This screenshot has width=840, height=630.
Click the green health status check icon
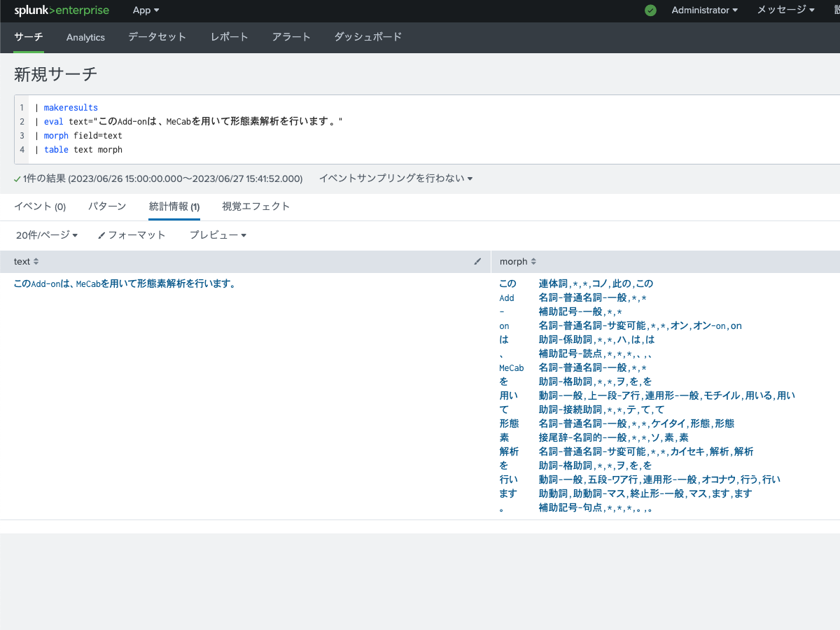point(650,10)
